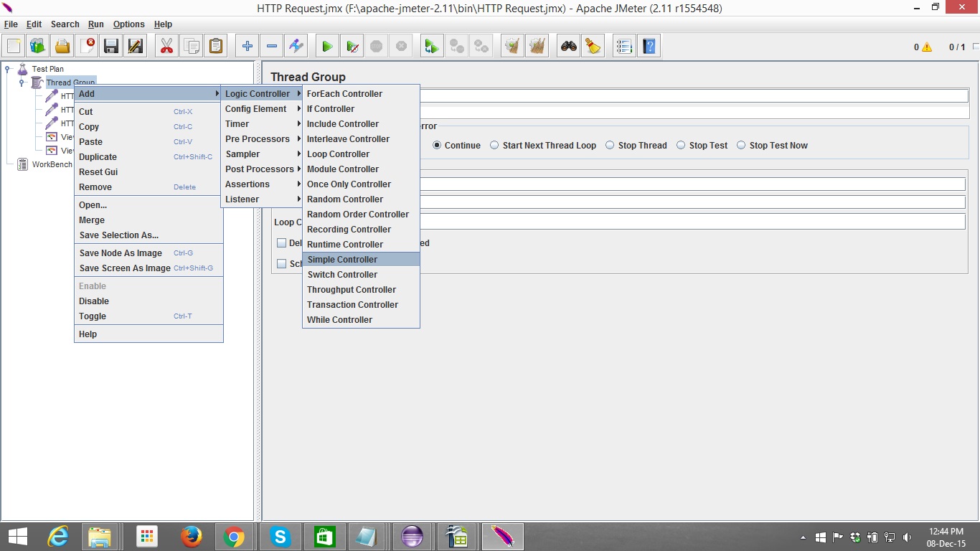Image resolution: width=980 pixels, height=551 pixels.
Task: Open Google Chrome from the taskbar
Action: 234,536
